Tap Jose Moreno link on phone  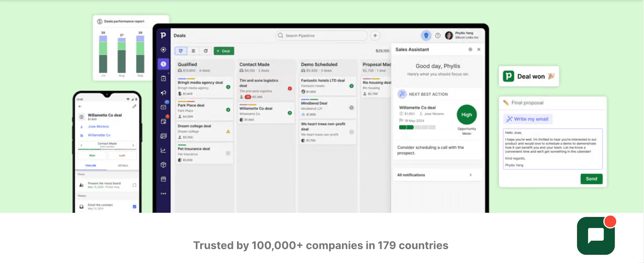(98, 126)
